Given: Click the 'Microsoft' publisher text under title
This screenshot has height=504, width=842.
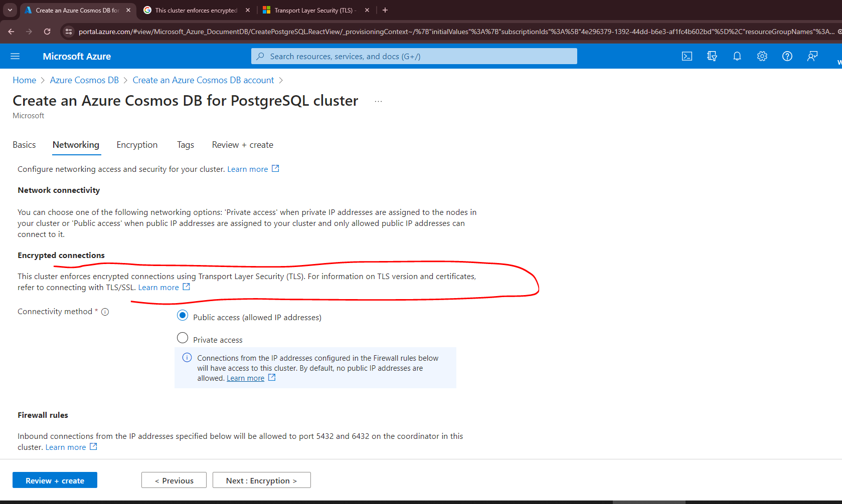Looking at the screenshot, I should 28,116.
